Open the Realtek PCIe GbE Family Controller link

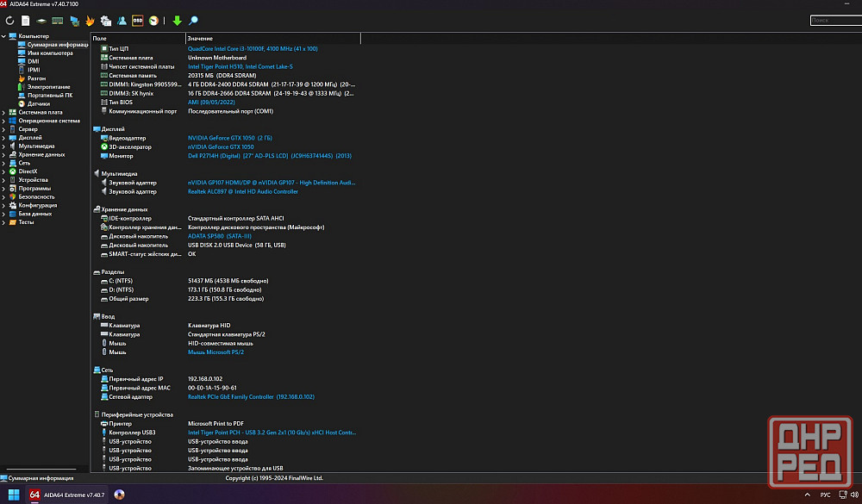[251, 397]
